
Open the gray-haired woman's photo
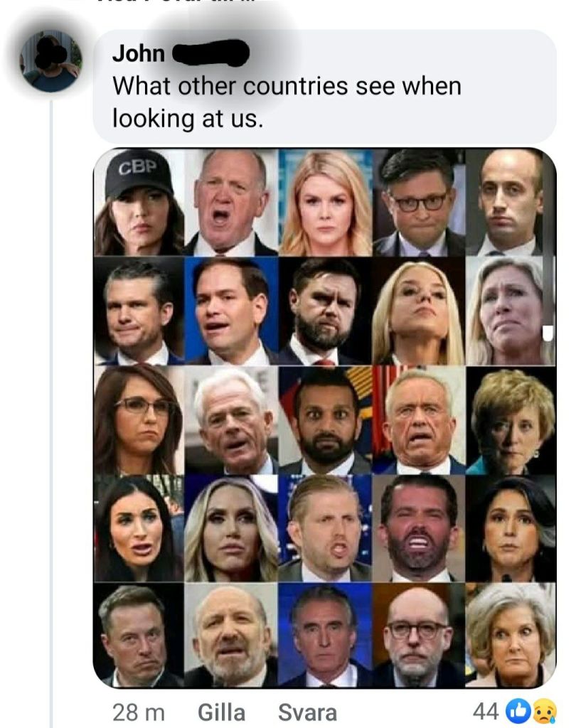click(x=509, y=636)
